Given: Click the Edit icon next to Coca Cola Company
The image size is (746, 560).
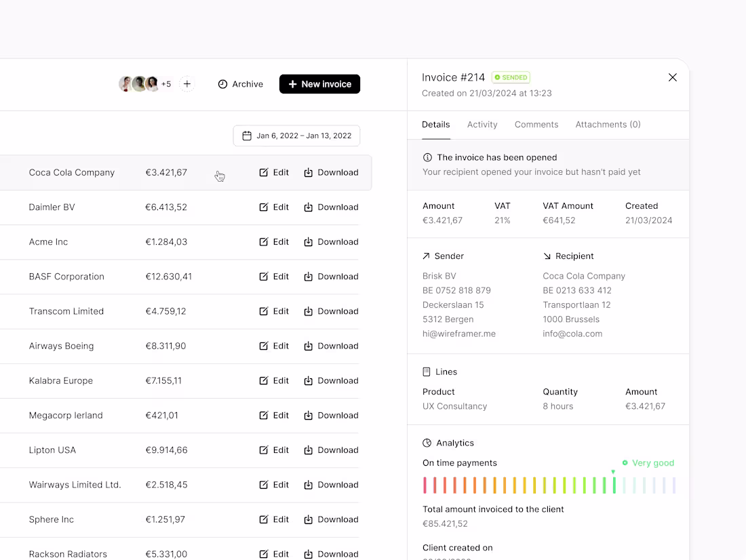Looking at the screenshot, I should (264, 172).
